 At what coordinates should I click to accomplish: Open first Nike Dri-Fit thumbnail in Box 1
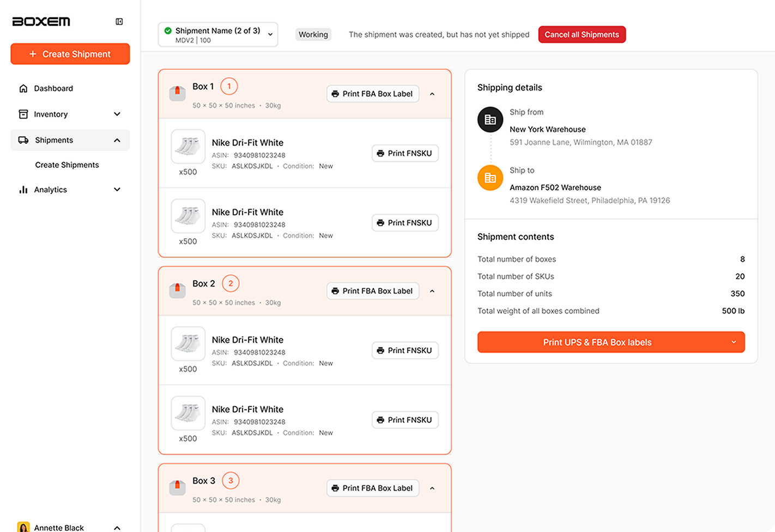(x=188, y=147)
